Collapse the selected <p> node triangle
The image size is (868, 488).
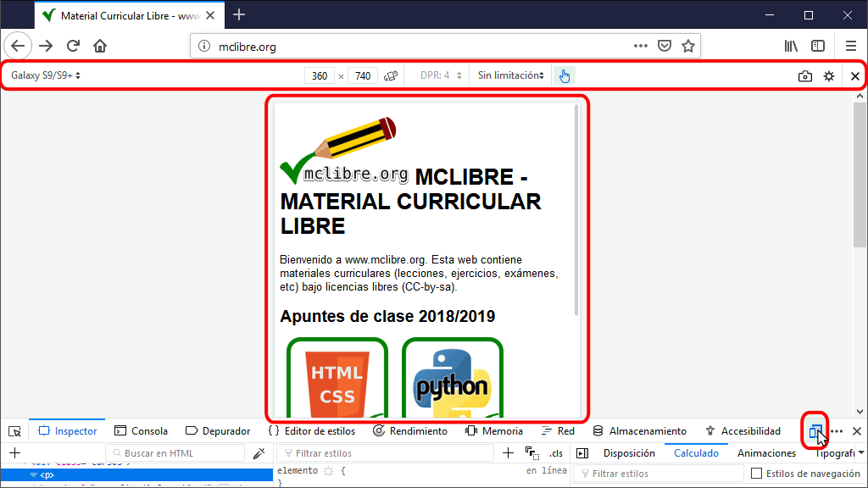tap(33, 474)
